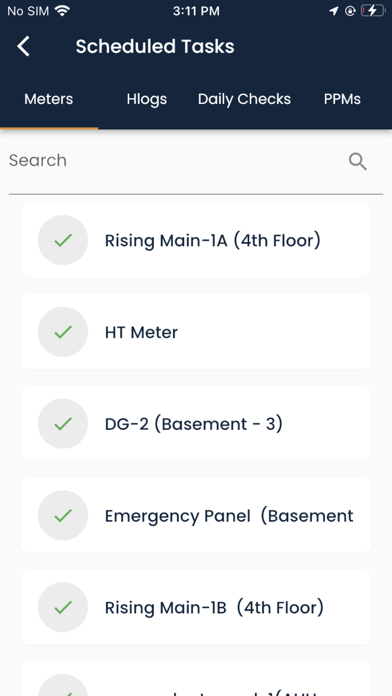Tap the location arrow status icon

333,11
